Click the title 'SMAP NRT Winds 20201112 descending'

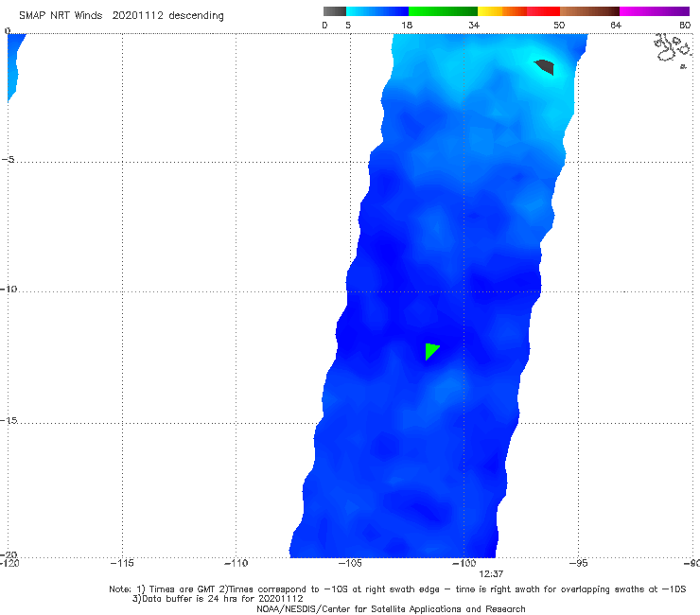point(121,16)
